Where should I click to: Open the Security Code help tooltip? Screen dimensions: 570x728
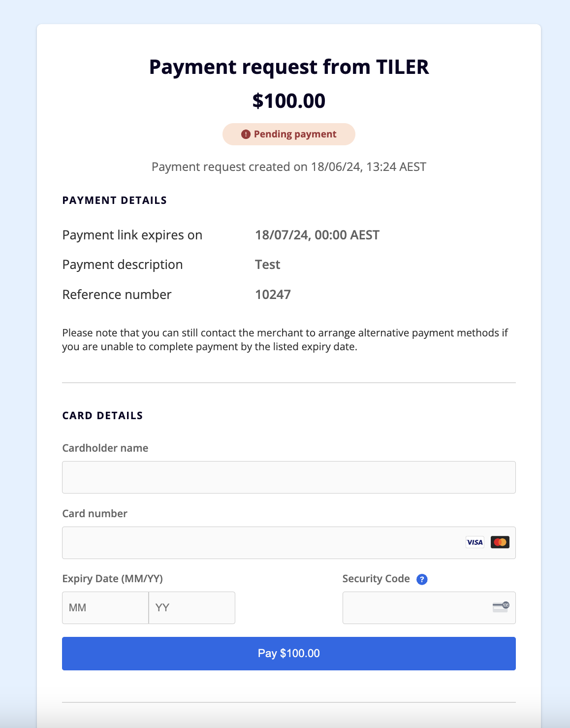[422, 579]
